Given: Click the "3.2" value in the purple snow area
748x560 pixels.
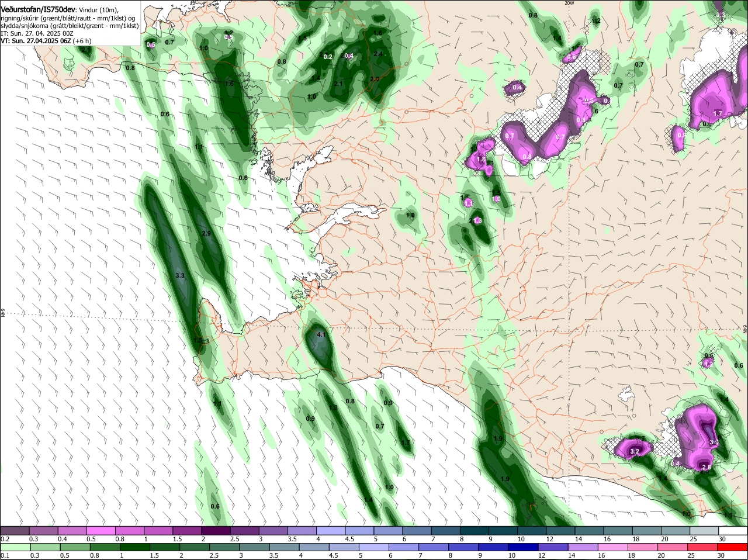Looking at the screenshot, I should tap(633, 451).
